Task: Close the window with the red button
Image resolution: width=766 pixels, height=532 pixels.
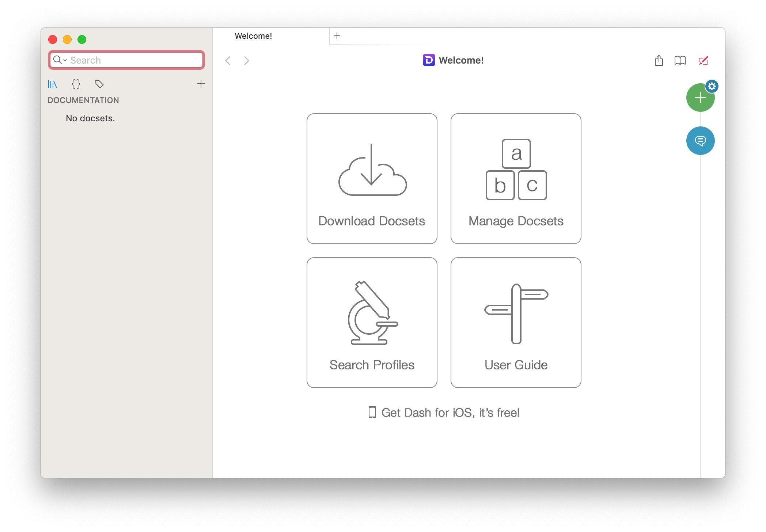Action: point(53,39)
